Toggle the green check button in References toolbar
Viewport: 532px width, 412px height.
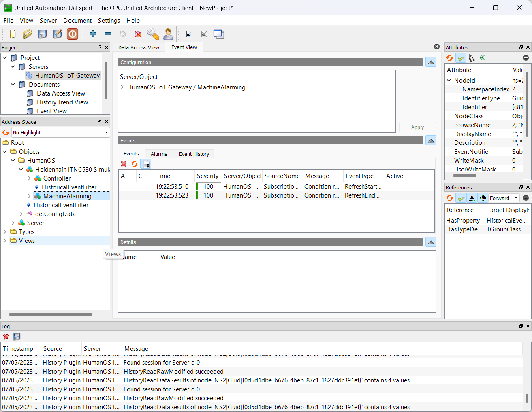click(461, 198)
